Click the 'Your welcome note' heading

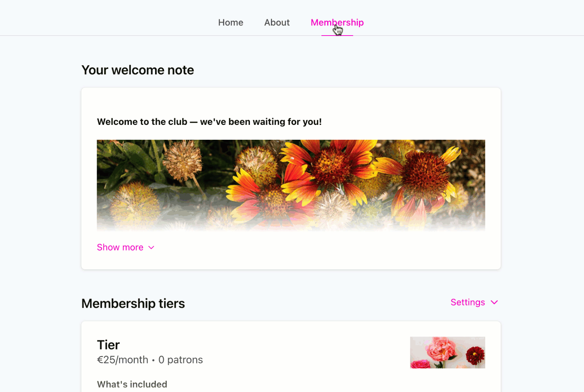[x=138, y=70]
